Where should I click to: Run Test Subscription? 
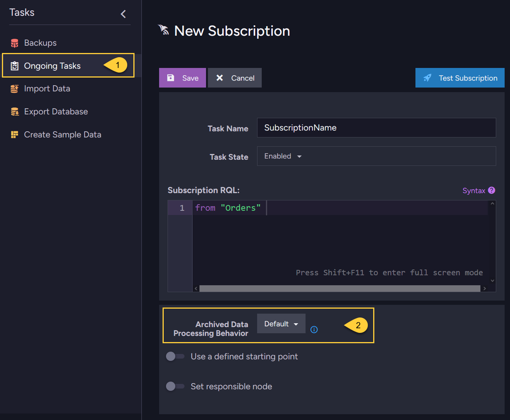pos(460,78)
